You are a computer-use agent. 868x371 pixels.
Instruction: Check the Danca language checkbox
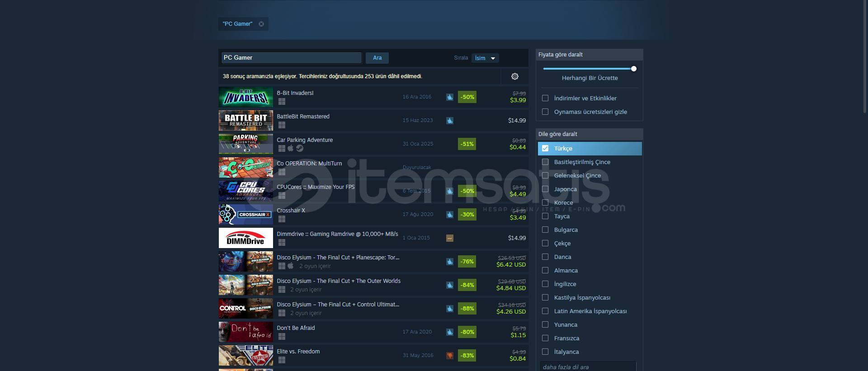[x=545, y=257]
